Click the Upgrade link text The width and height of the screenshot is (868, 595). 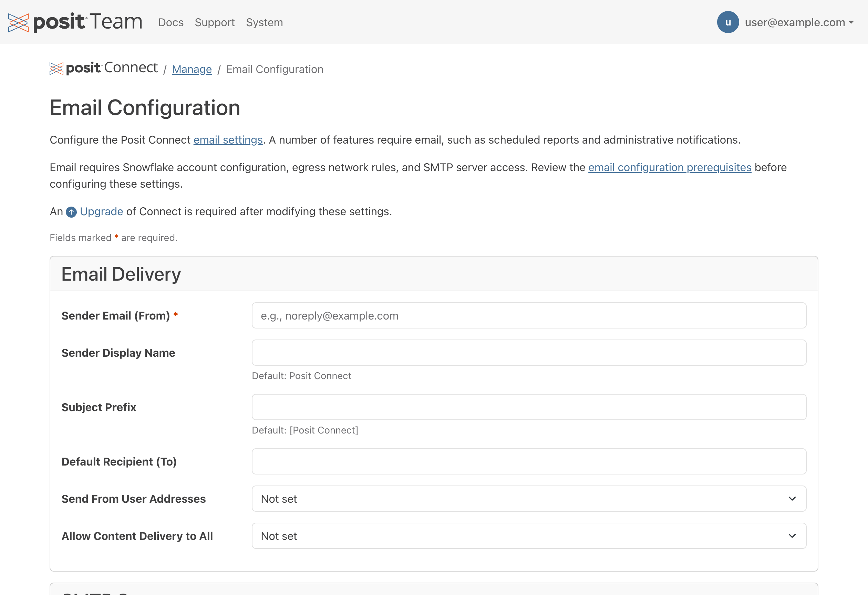click(101, 212)
